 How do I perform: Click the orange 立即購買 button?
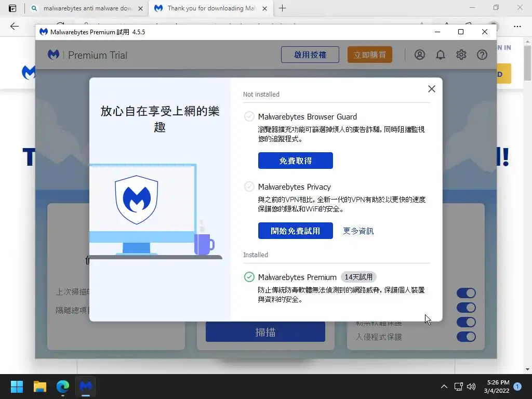click(x=369, y=55)
